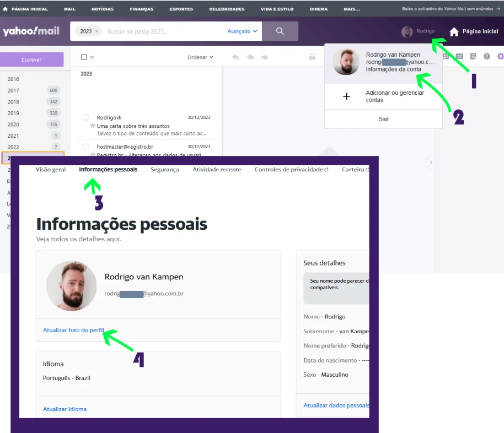
Task: Click Atualizar dados pessoais link
Action: [x=336, y=405]
